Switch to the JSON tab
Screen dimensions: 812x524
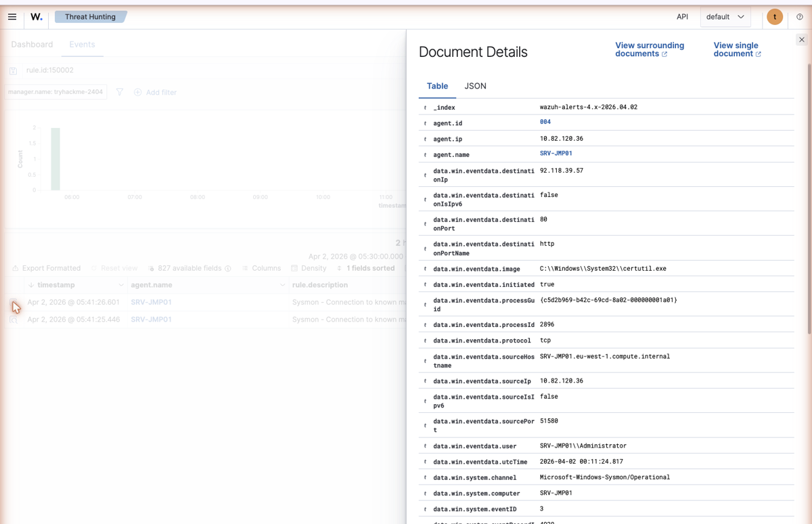475,86
